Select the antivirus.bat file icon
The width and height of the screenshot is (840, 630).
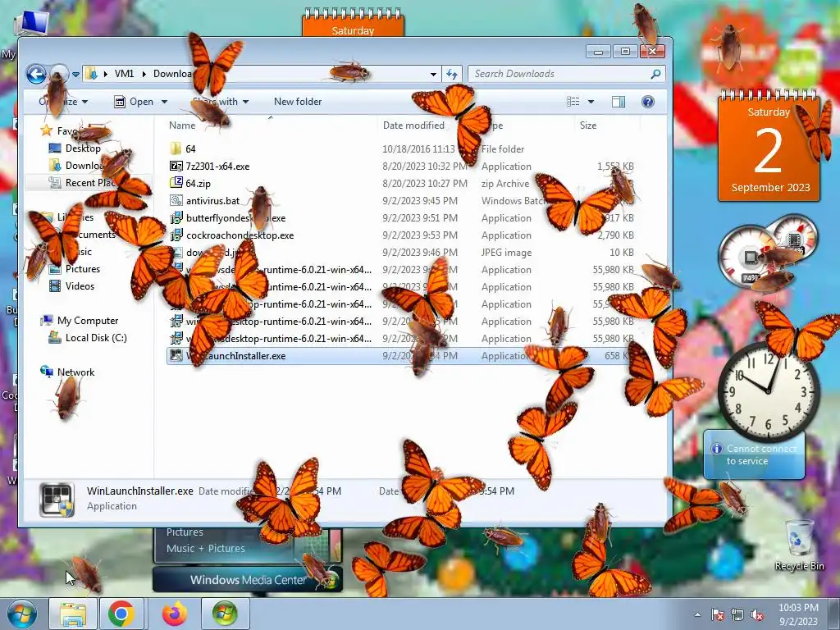[176, 200]
